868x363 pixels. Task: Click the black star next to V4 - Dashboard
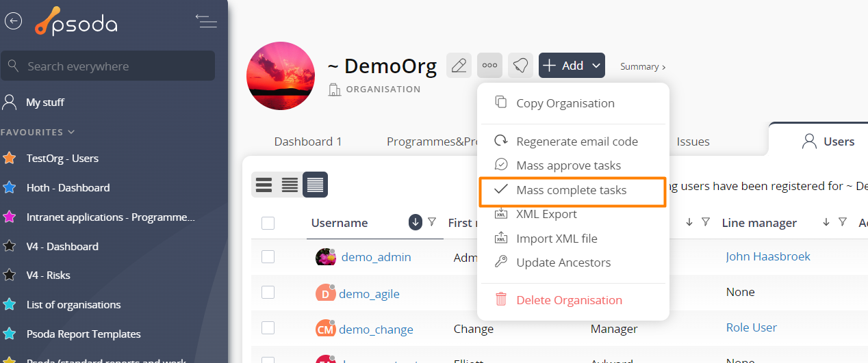(10, 246)
